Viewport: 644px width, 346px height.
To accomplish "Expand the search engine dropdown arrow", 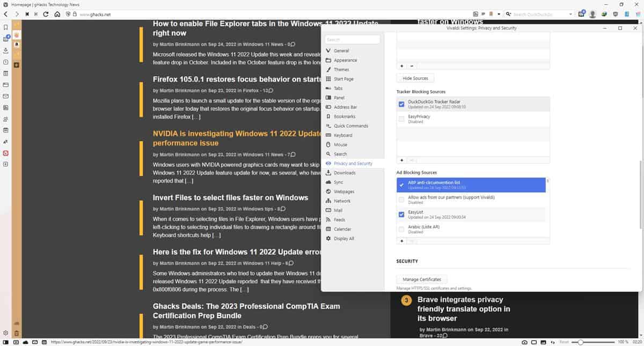I will tap(571, 14).
